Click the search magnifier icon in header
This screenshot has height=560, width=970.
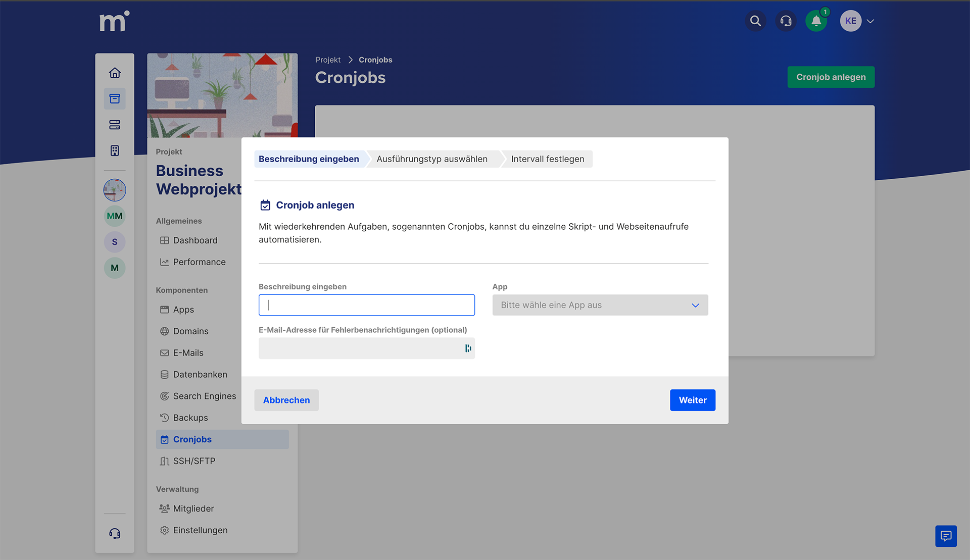(x=755, y=21)
